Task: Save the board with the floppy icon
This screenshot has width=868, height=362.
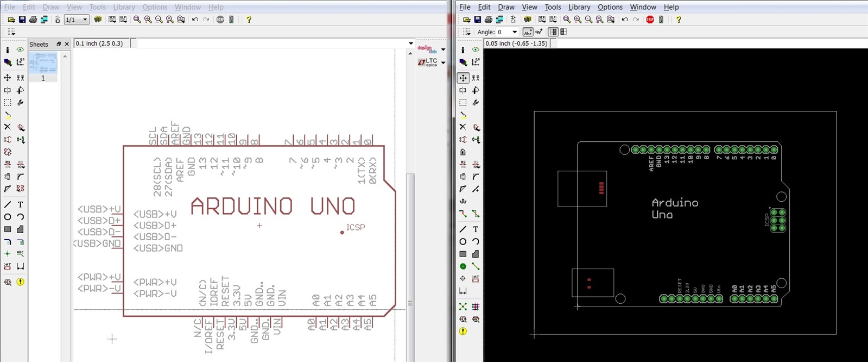Action: pos(477,20)
